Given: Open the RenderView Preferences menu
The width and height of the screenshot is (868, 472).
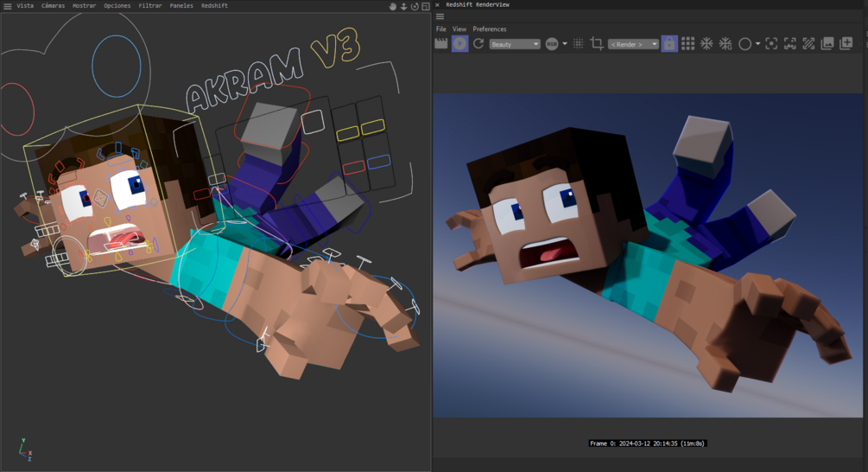Looking at the screenshot, I should (x=490, y=29).
